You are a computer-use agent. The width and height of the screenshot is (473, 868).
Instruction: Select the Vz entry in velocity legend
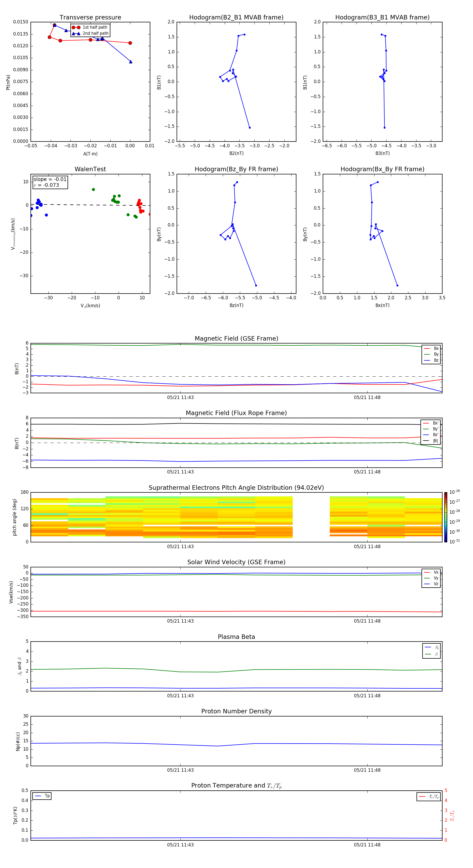click(431, 584)
